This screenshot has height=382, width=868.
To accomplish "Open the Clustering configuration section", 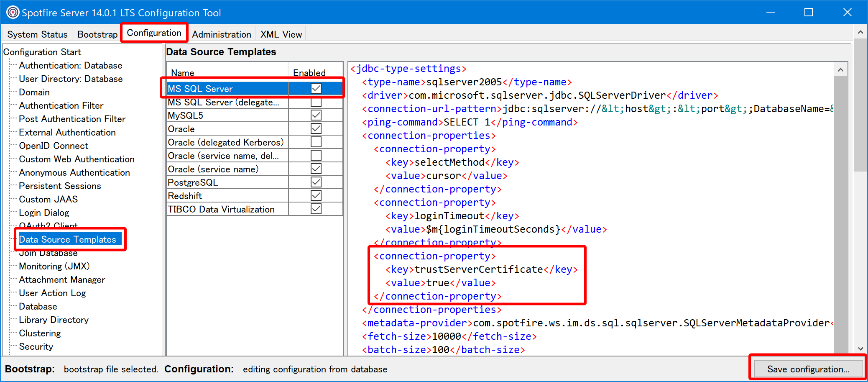I will click(39, 333).
